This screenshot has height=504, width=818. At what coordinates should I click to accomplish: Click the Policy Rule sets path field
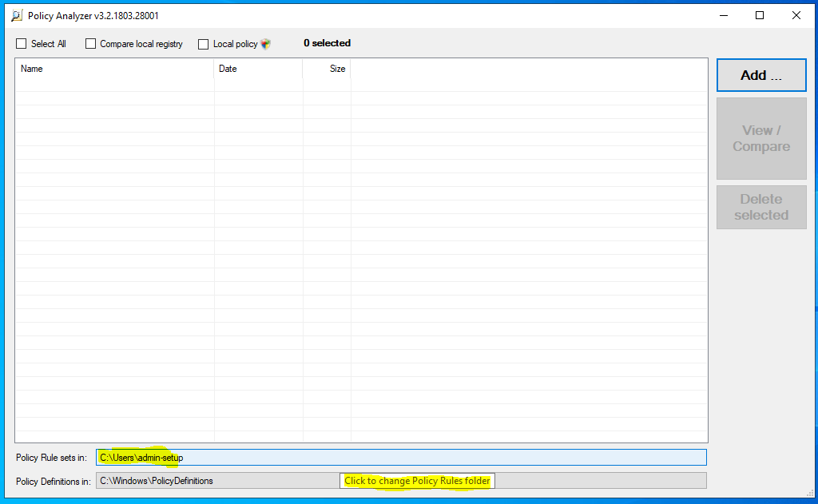401,458
